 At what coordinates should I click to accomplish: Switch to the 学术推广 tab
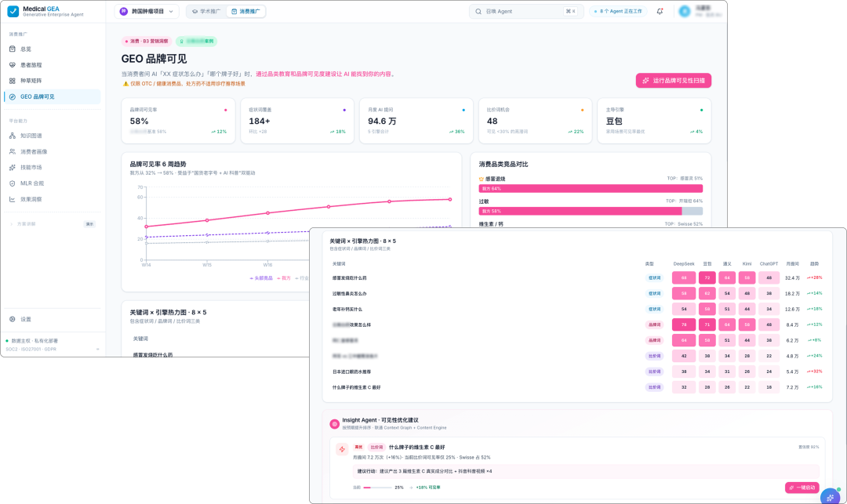[206, 11]
